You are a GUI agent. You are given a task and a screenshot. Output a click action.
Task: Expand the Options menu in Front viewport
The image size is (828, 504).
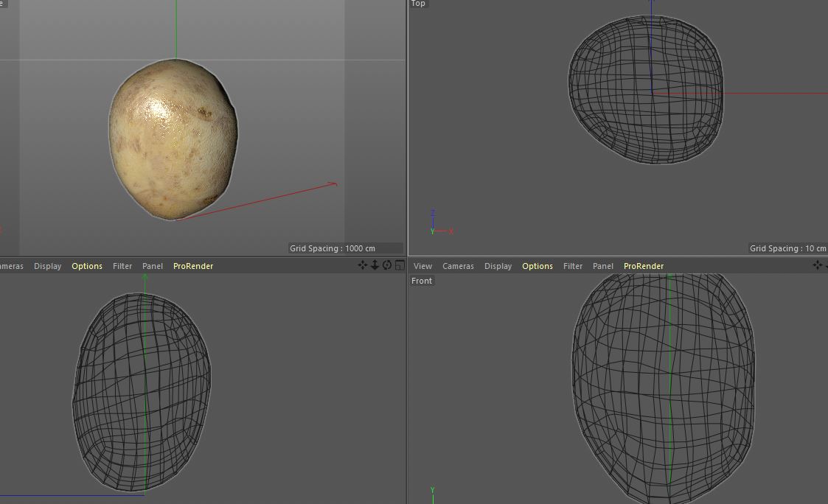(537, 266)
